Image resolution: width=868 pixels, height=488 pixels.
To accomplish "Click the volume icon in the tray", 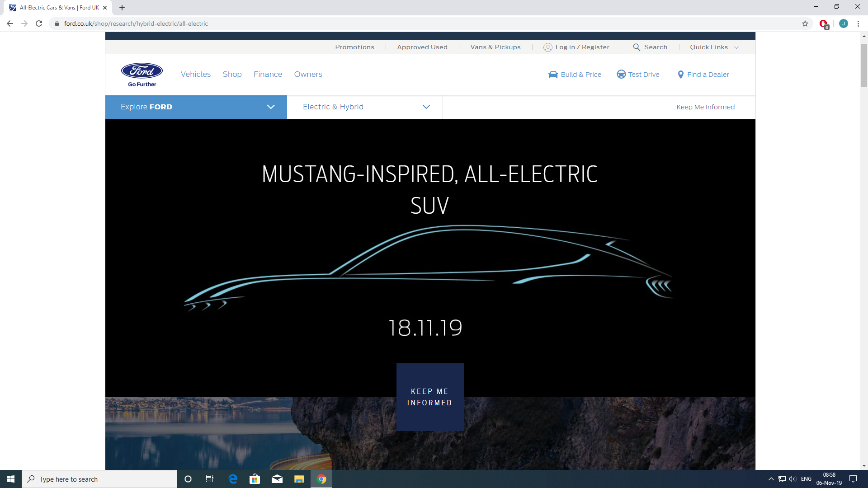I will pos(793,479).
